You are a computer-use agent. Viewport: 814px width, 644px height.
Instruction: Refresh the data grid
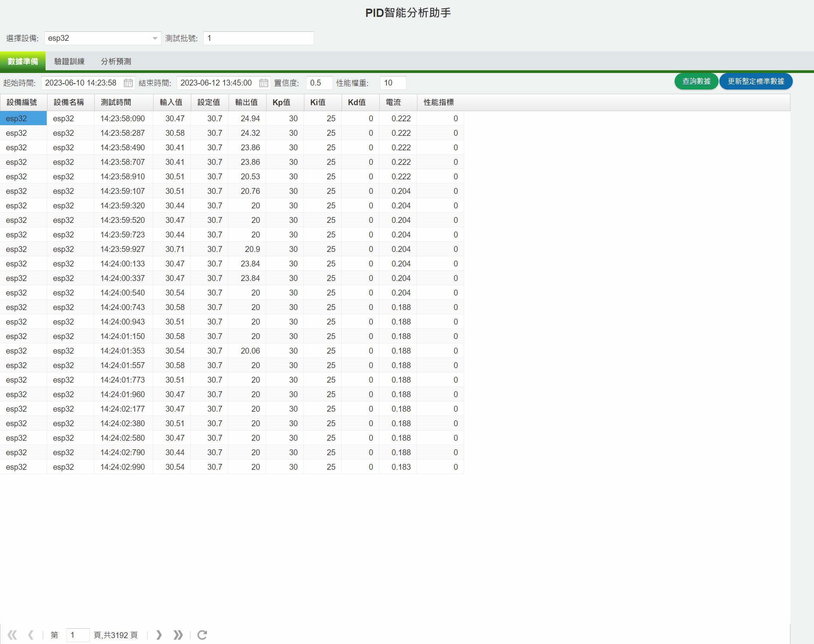pos(202,635)
